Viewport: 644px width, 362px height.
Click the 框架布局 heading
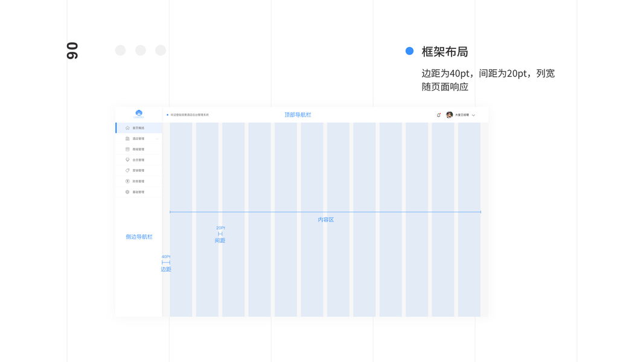point(445,52)
